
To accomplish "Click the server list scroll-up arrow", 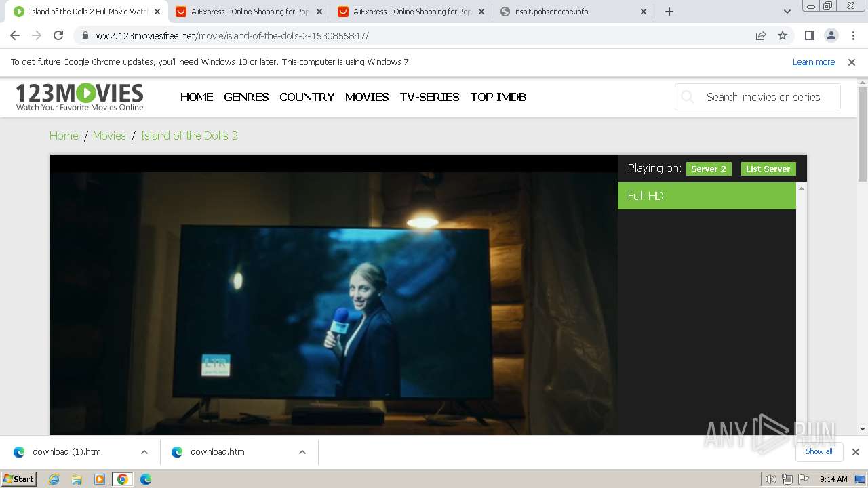I will pos(802,188).
